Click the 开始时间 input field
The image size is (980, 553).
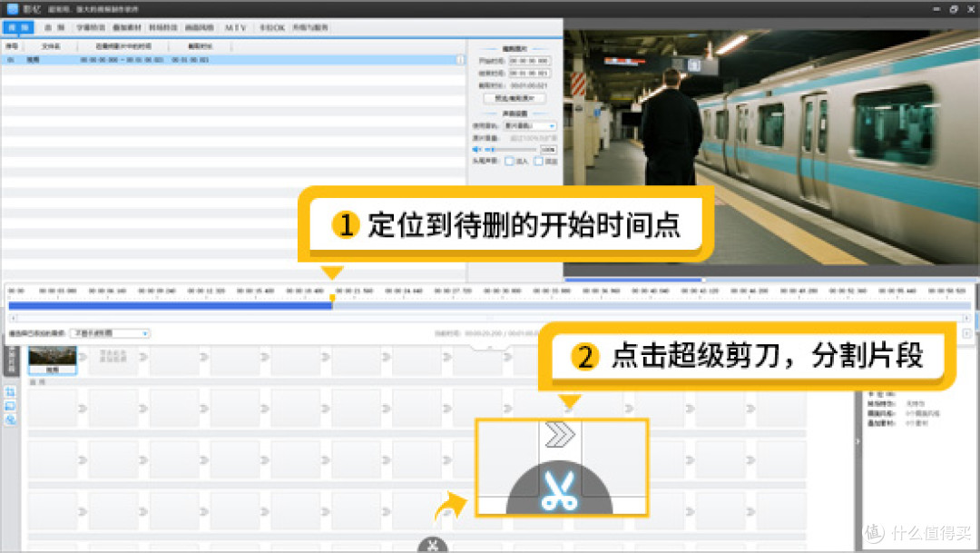pos(529,61)
